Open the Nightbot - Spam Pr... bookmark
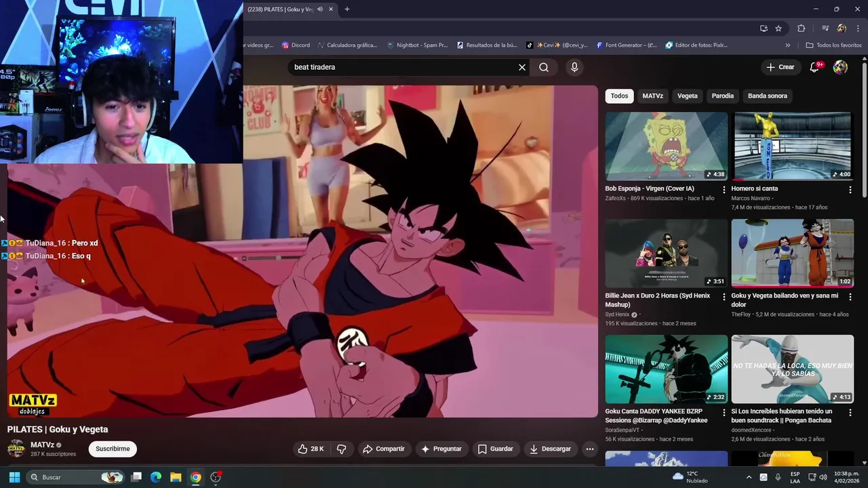The image size is (868, 488). pos(416,45)
